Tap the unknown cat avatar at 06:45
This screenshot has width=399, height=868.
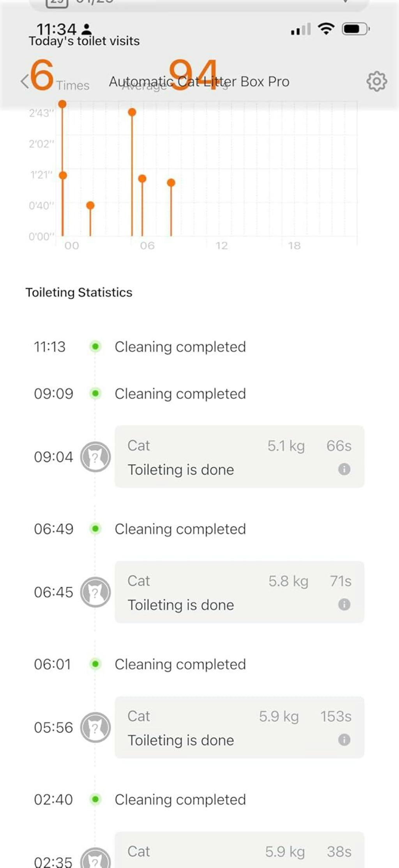tap(95, 592)
